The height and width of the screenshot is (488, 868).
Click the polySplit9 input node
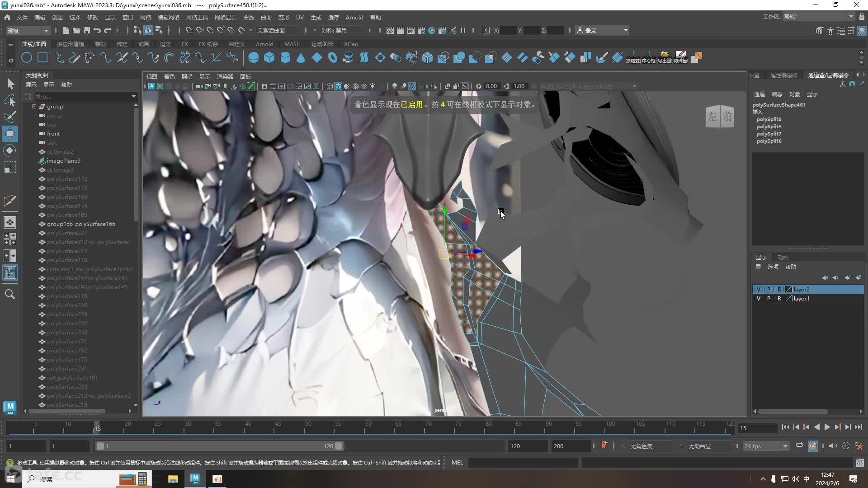coord(769,119)
